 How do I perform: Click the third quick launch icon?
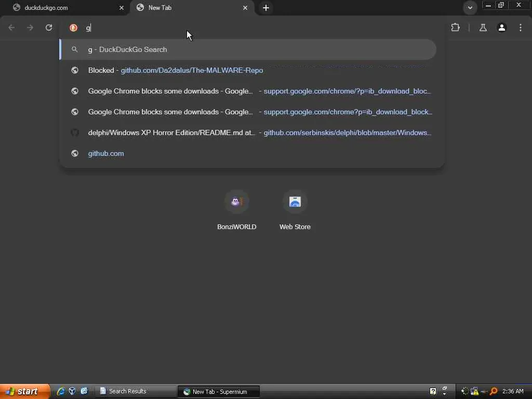(84, 391)
